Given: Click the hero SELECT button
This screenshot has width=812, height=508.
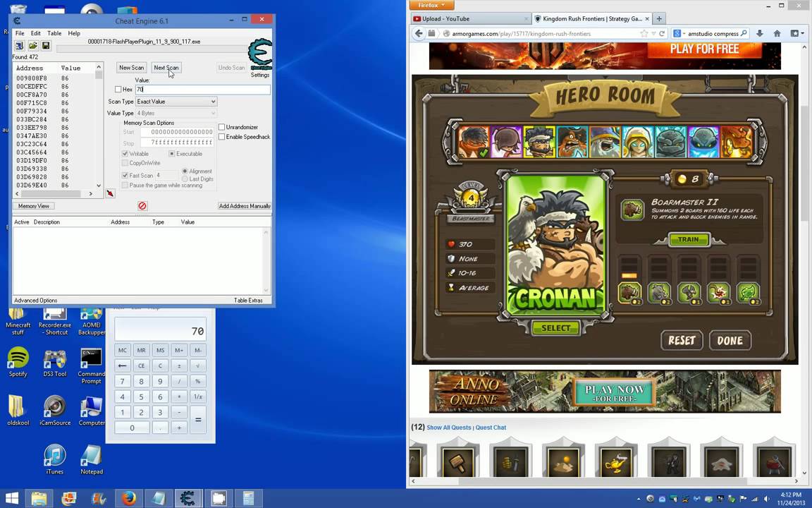Looking at the screenshot, I should point(555,328).
